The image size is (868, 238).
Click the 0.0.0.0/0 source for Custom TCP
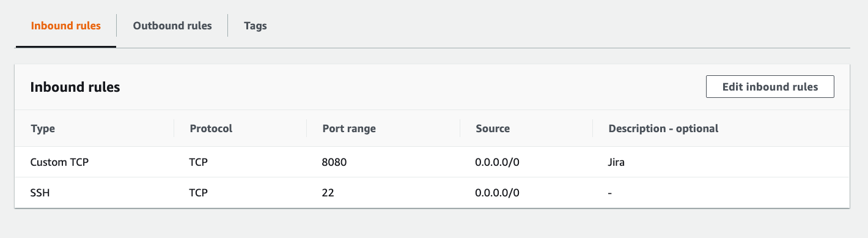pos(498,162)
